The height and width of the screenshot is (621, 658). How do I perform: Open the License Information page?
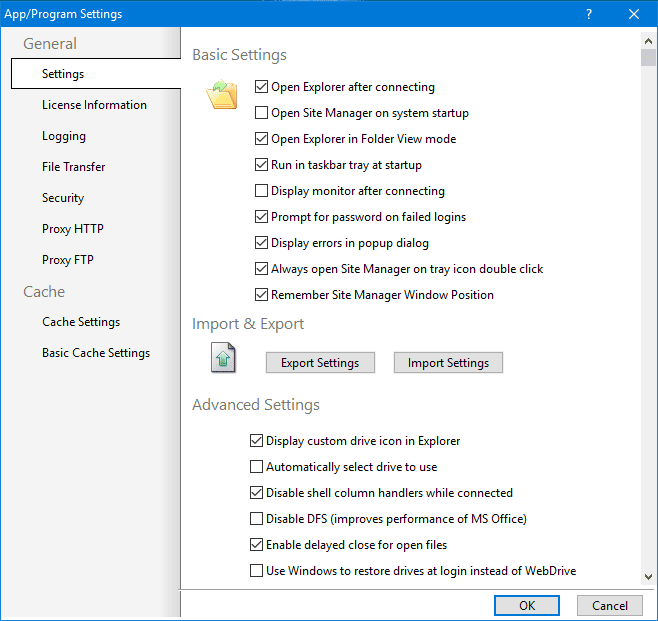[94, 105]
